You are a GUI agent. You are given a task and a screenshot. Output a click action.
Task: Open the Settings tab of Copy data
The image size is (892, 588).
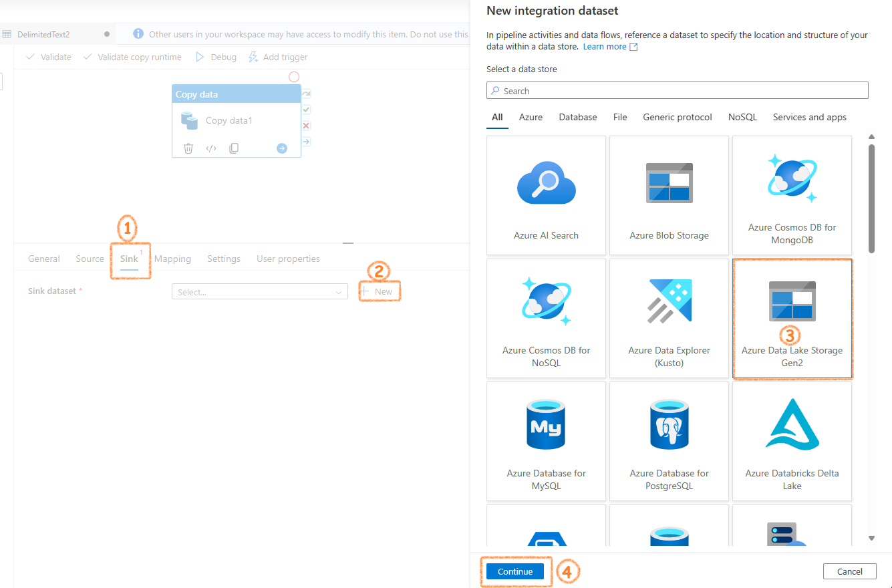(224, 259)
